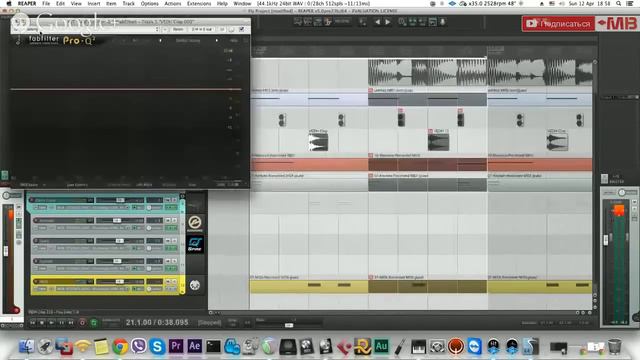Open input selector on Spire track
The image size is (640, 360).
point(92,248)
